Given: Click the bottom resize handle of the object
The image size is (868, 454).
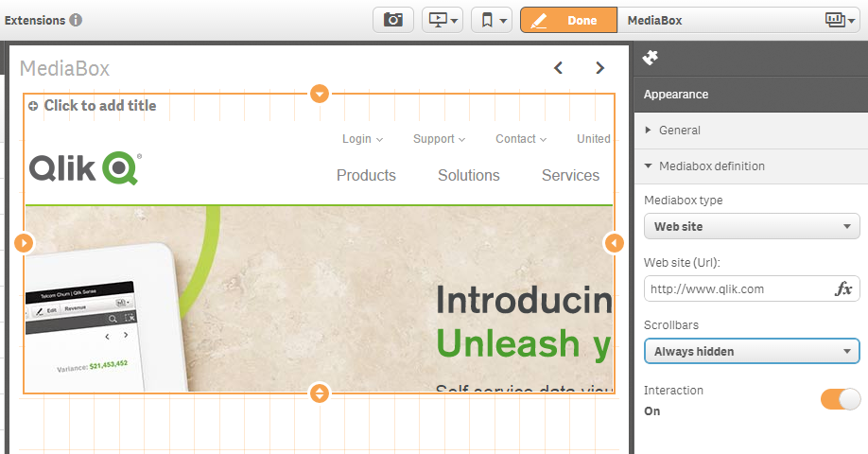Looking at the screenshot, I should (320, 393).
